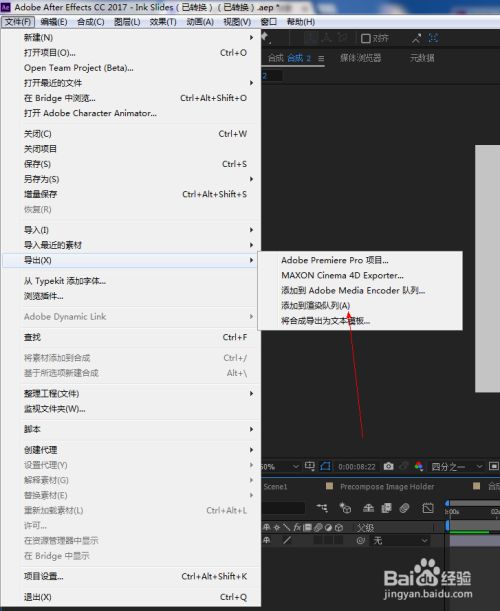Expand the 新建(N) submenu
This screenshot has width=500, height=611.
point(131,38)
